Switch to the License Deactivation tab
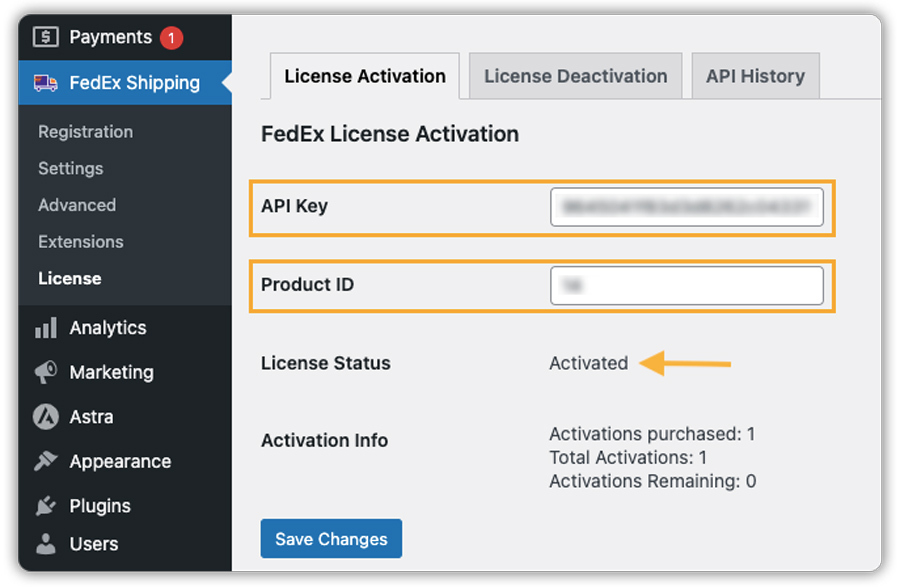 [x=575, y=76]
